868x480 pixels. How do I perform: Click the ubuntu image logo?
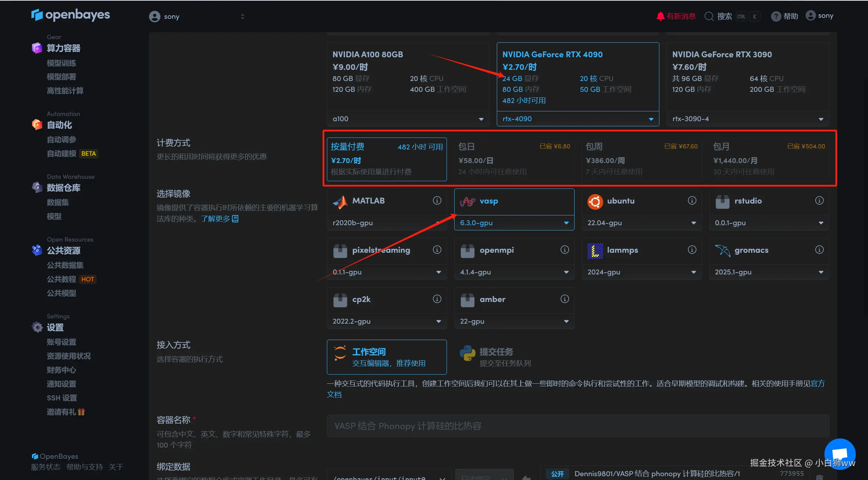[595, 201]
